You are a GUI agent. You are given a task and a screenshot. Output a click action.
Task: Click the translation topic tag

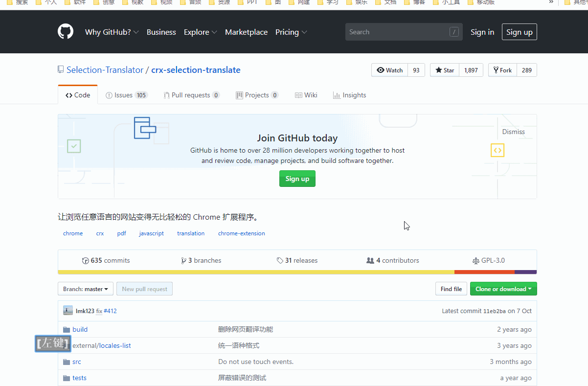coord(191,233)
